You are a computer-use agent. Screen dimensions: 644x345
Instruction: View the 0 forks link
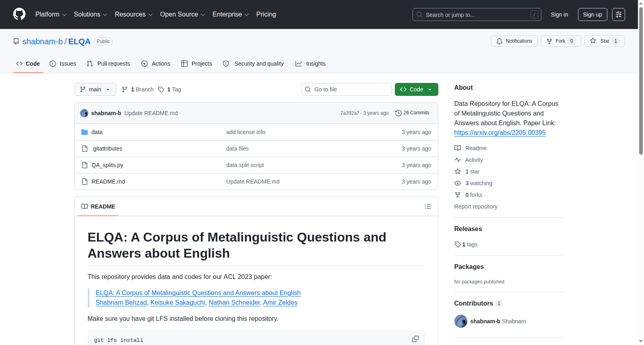(x=469, y=195)
